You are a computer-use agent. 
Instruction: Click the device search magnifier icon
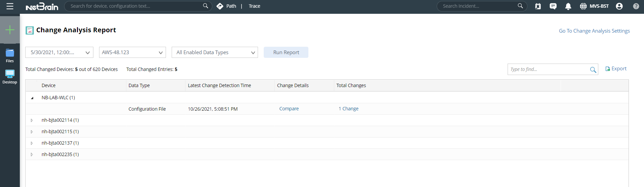[206, 6]
